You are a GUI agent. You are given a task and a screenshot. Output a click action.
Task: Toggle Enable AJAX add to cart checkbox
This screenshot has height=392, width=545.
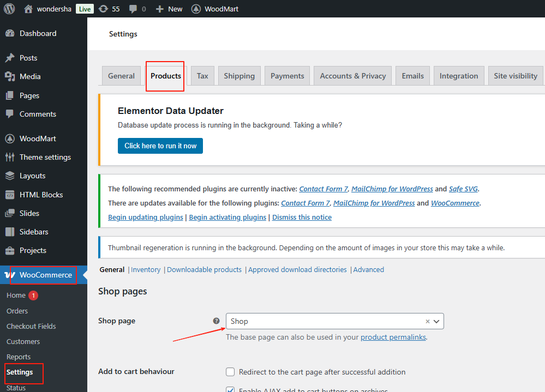click(x=230, y=389)
